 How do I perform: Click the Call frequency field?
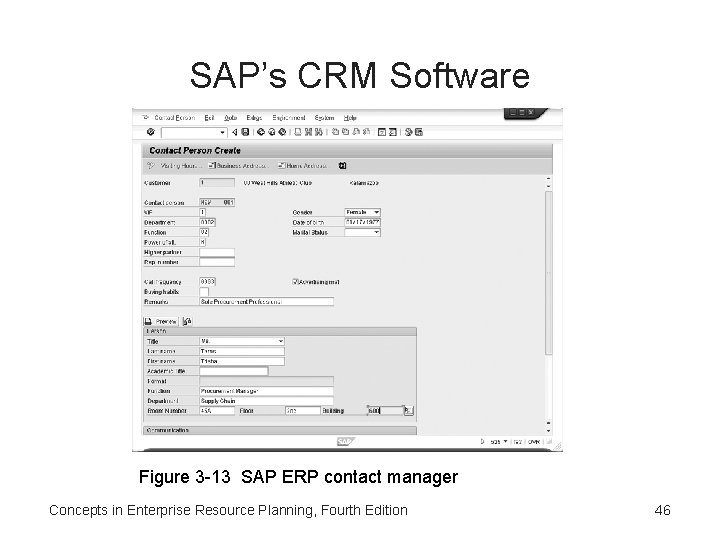pyautogui.click(x=208, y=281)
